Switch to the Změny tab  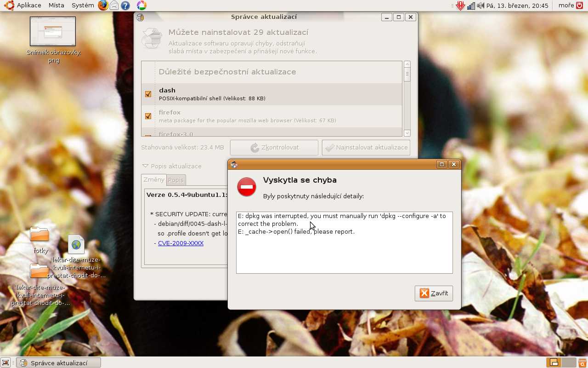[x=153, y=180]
